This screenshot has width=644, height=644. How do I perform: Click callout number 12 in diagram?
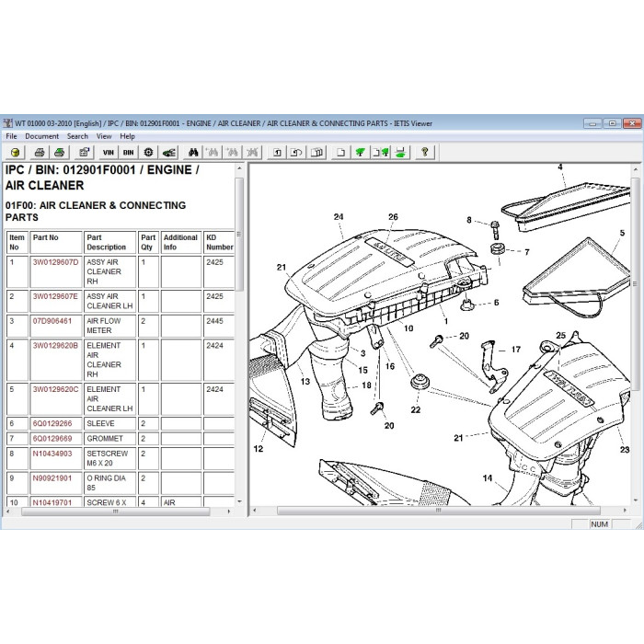(259, 449)
